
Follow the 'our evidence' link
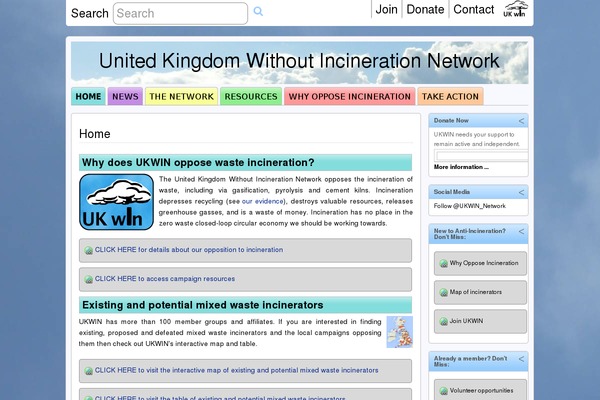262,201
